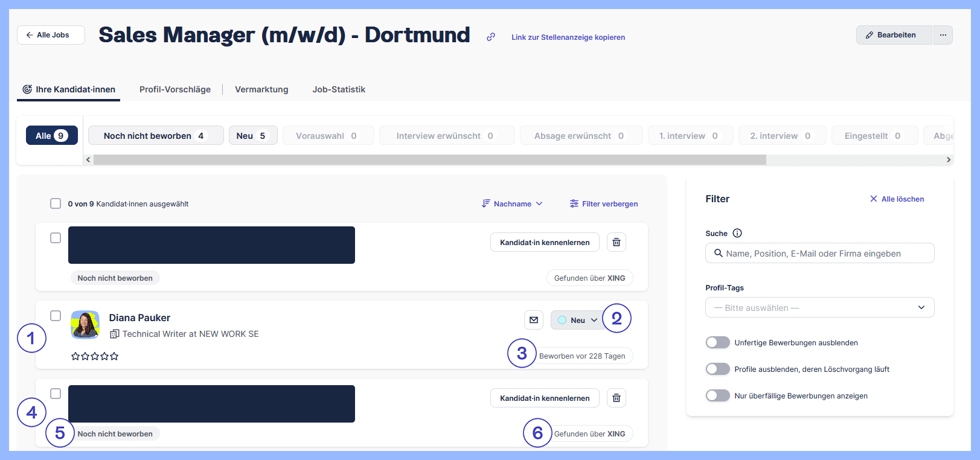Switch to the Profil-Vorschläge tab
The image size is (980, 460).
click(x=175, y=89)
